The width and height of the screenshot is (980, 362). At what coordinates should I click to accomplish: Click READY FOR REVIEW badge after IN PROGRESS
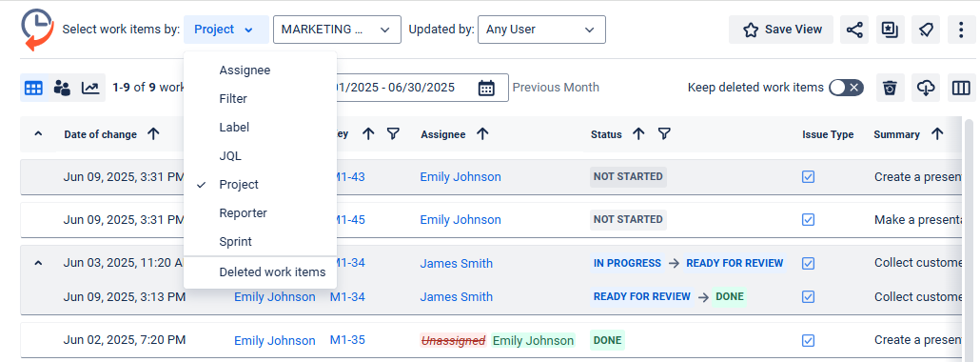click(735, 263)
